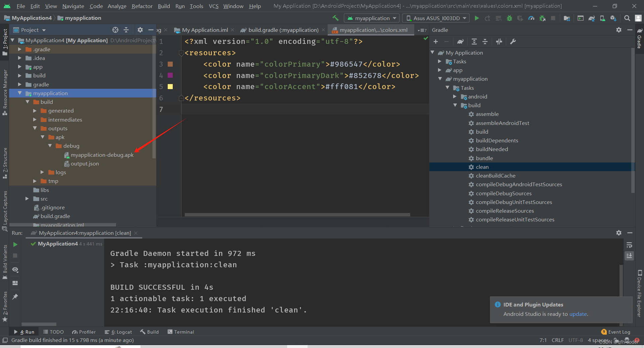
Task: Open AVD Manager icon
Action: [x=602, y=18]
